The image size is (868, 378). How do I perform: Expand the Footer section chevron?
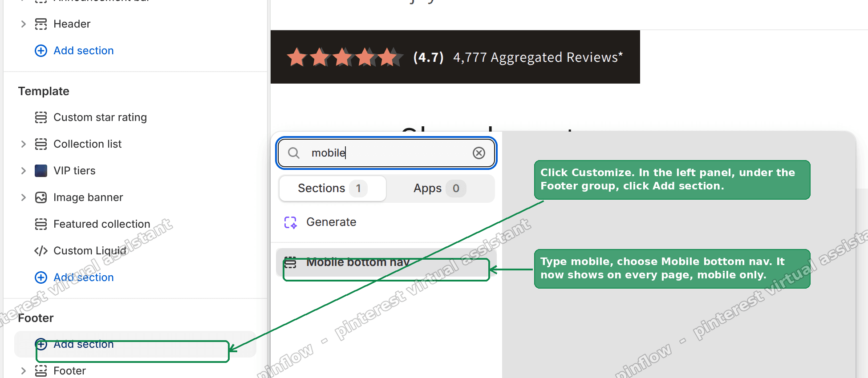pyautogui.click(x=24, y=371)
